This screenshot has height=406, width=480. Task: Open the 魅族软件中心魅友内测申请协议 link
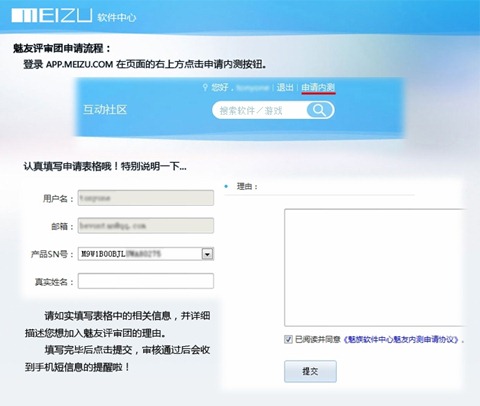(x=401, y=340)
